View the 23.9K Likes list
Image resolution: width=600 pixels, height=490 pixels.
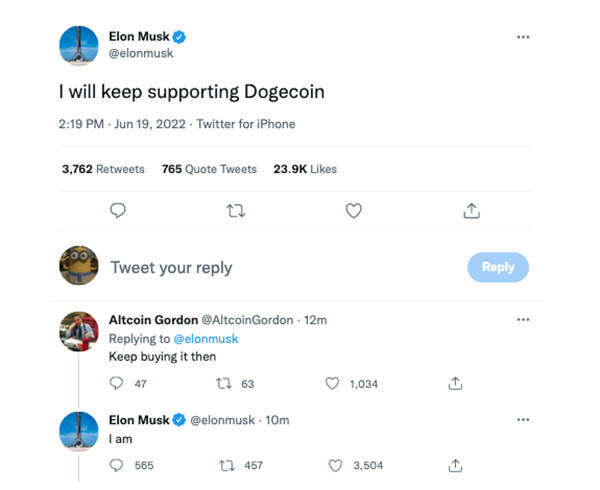coord(305,169)
